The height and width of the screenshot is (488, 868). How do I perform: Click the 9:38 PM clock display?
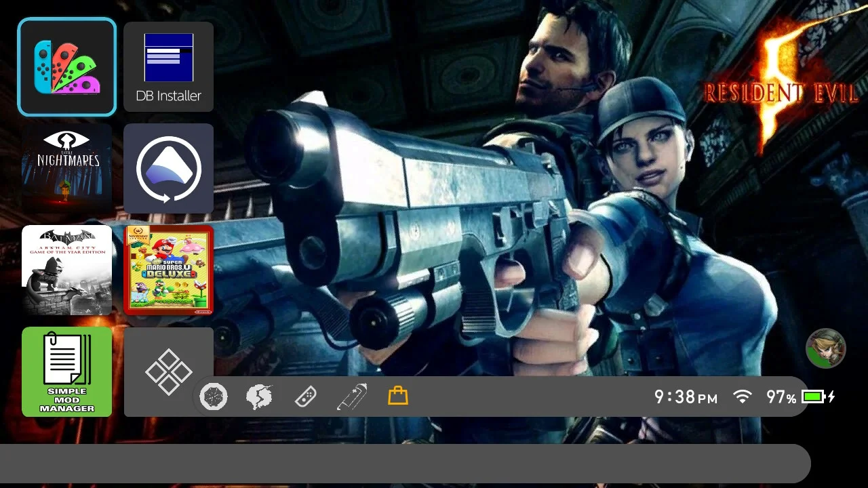click(686, 397)
